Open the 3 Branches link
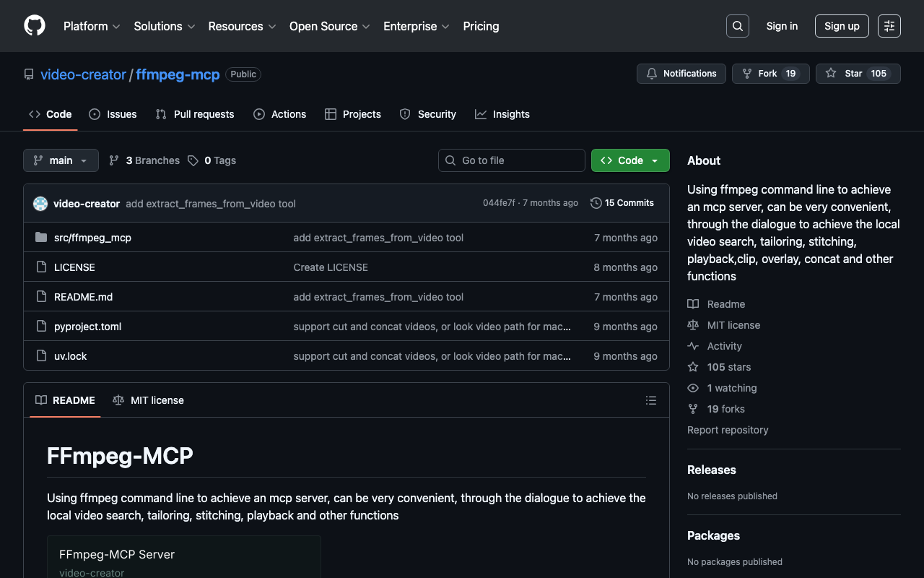Viewport: 924px width, 578px height. click(144, 160)
